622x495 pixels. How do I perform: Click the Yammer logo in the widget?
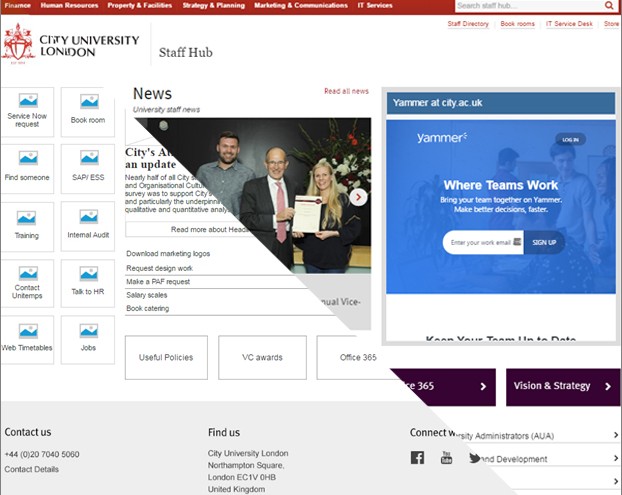(x=442, y=138)
